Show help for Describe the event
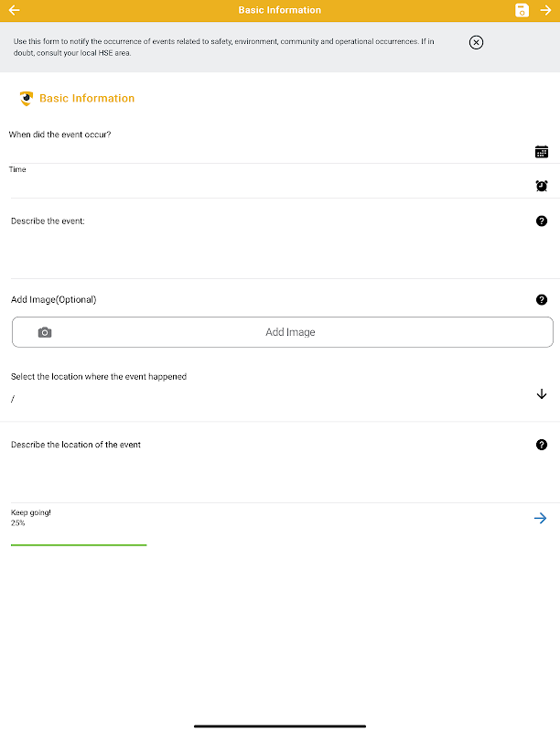The image size is (560, 732). pyautogui.click(x=542, y=221)
